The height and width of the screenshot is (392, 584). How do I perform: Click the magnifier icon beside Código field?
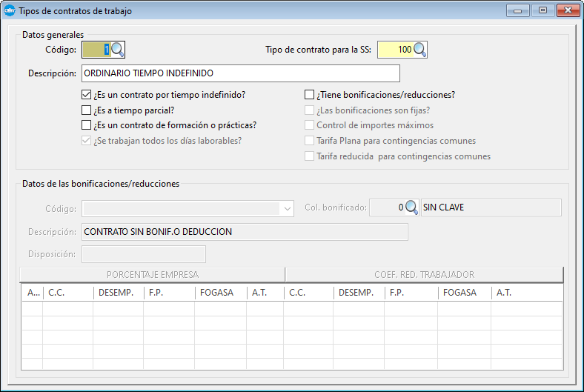click(x=118, y=50)
